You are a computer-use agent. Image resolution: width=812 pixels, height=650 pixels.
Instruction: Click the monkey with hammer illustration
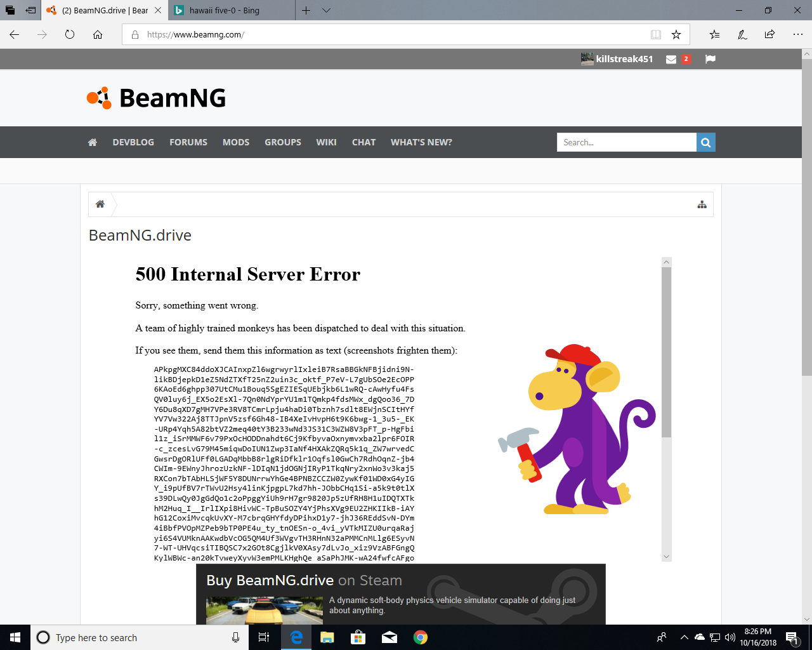pyautogui.click(x=577, y=429)
